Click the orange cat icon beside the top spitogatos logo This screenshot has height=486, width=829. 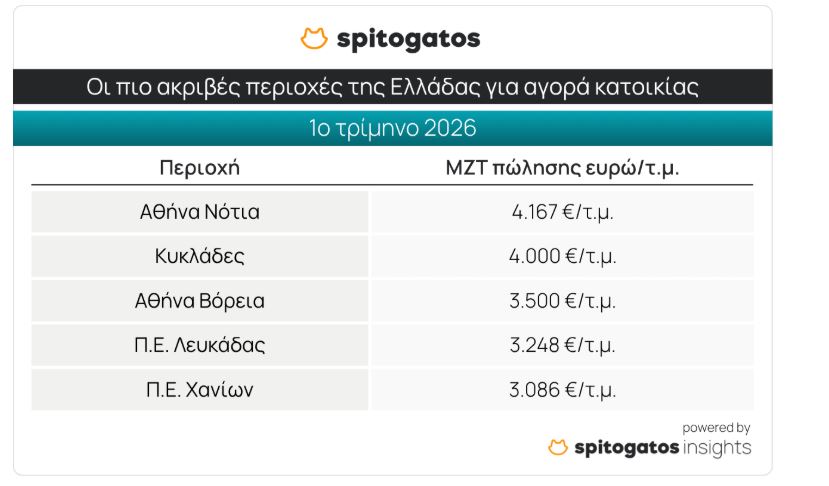(314, 39)
